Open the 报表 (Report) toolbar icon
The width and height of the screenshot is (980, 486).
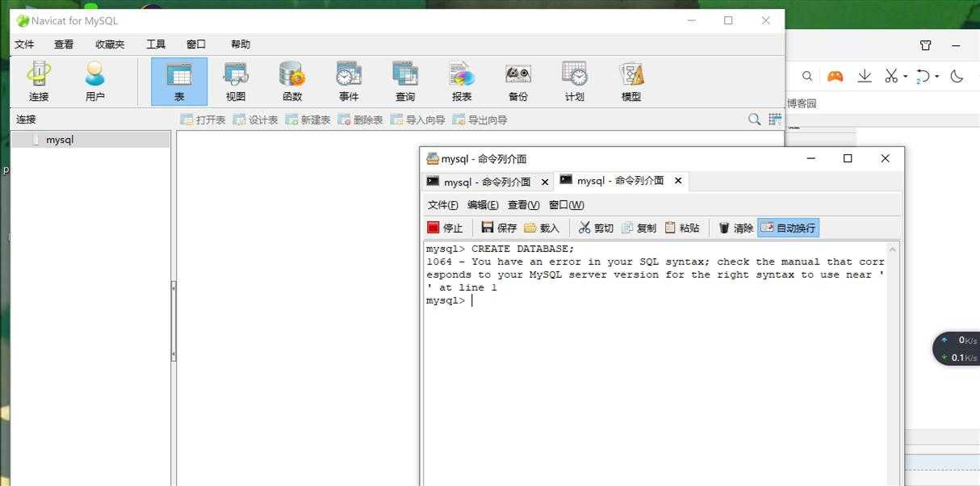[x=462, y=82]
